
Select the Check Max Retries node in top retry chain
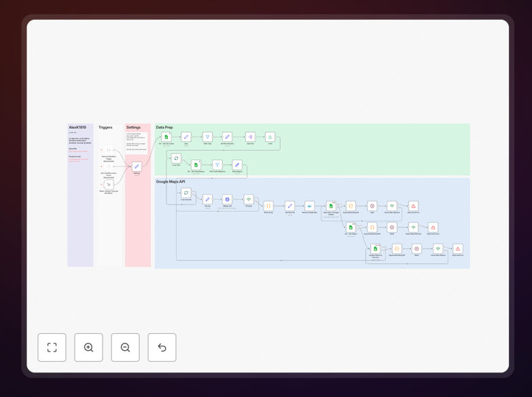click(x=392, y=206)
